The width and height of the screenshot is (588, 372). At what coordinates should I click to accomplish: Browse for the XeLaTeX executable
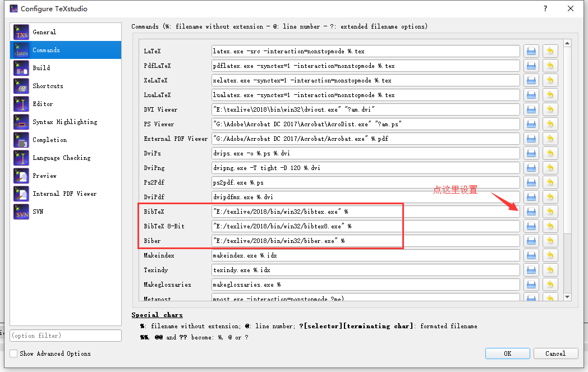tap(531, 80)
